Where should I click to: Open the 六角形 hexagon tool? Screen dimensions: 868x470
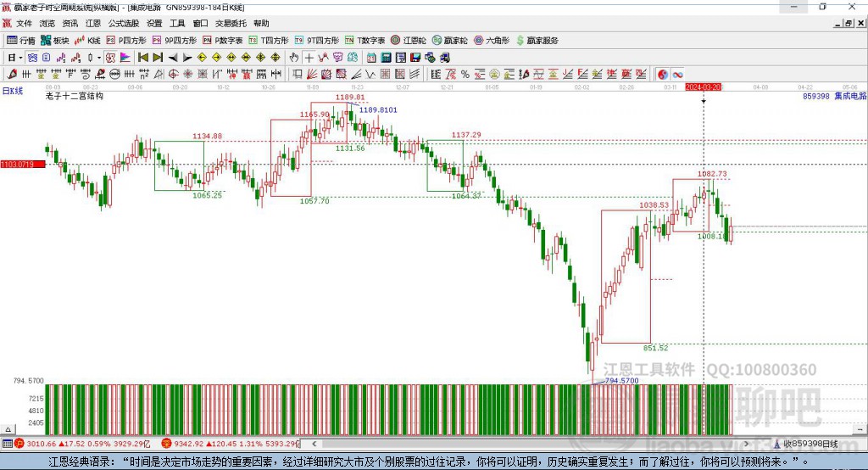click(x=492, y=41)
